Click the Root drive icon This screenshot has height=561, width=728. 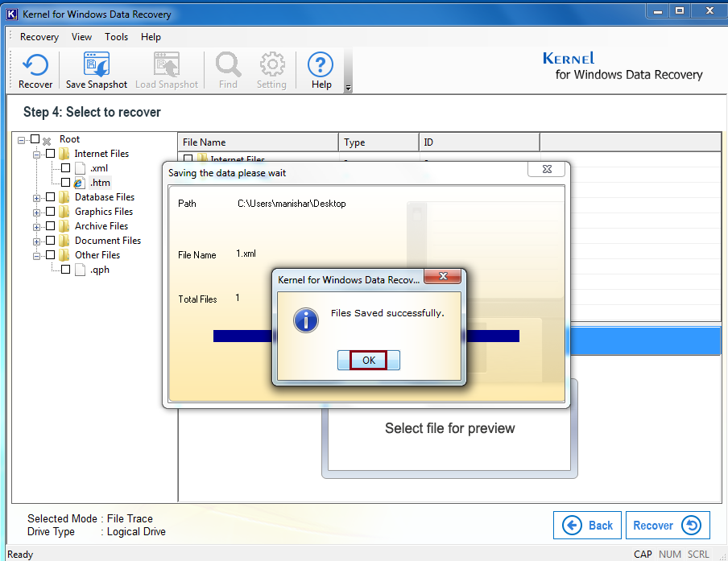coord(47,140)
